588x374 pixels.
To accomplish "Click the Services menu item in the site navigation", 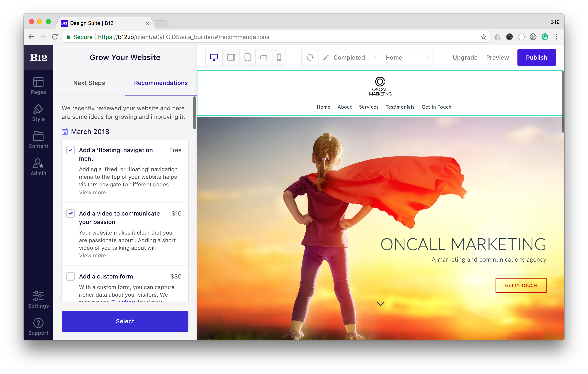I will pos(369,107).
